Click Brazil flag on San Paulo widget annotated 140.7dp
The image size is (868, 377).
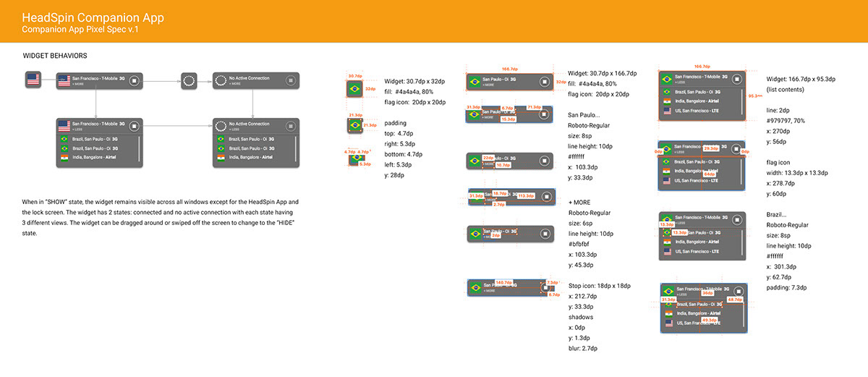[x=475, y=288]
